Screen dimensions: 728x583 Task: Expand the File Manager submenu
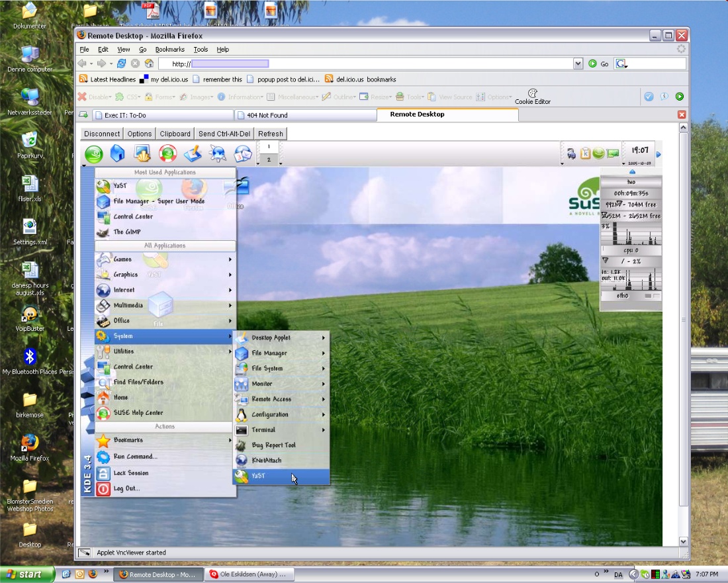coord(281,353)
